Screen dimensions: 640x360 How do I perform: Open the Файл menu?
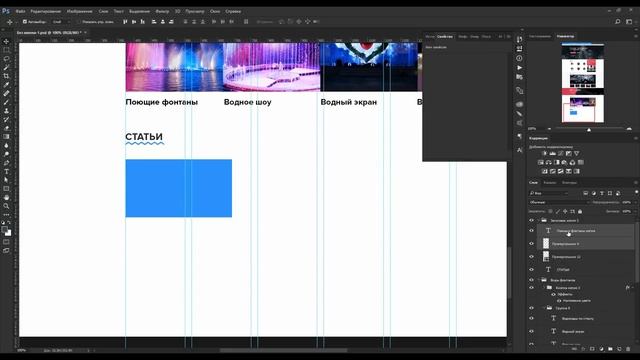coord(20,11)
